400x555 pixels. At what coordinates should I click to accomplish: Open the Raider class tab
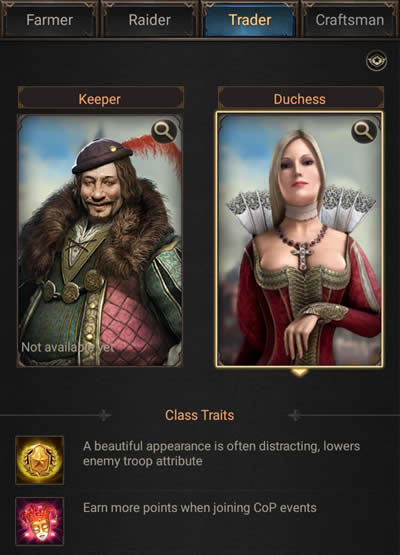pyautogui.click(x=149, y=20)
